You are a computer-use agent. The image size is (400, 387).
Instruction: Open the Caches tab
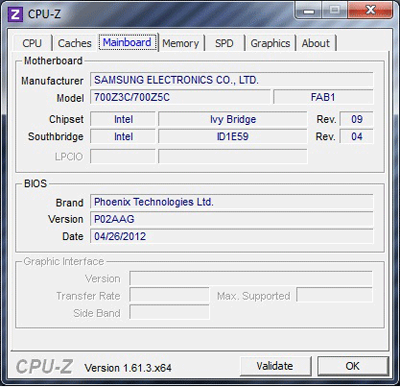75,43
